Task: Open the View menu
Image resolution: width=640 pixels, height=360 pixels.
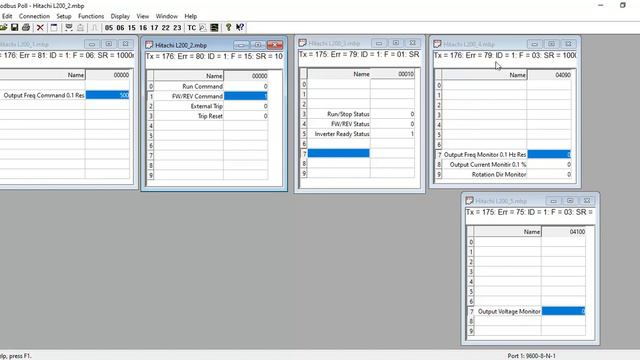Action: 142,16
